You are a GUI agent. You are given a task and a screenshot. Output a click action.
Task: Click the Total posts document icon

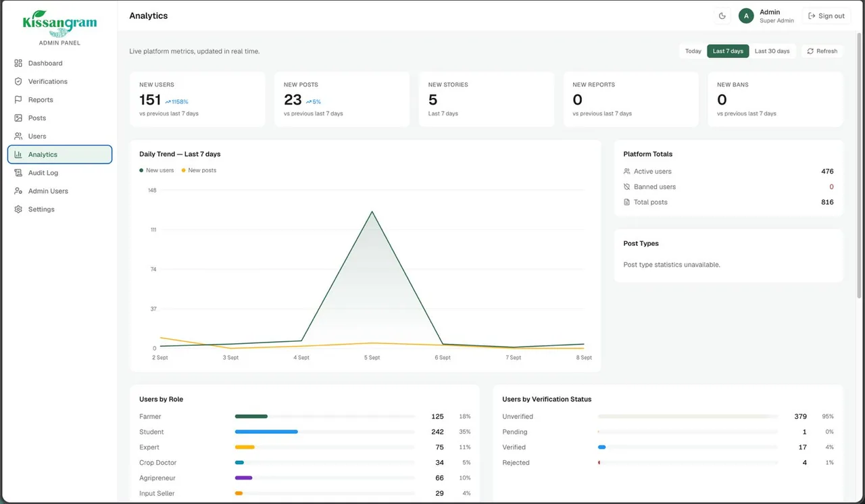pos(627,203)
